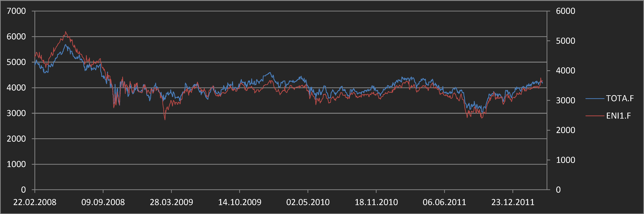Screen dimensions: 644x214
Task: Click the 3000 label on left axis
Action: 16,113
